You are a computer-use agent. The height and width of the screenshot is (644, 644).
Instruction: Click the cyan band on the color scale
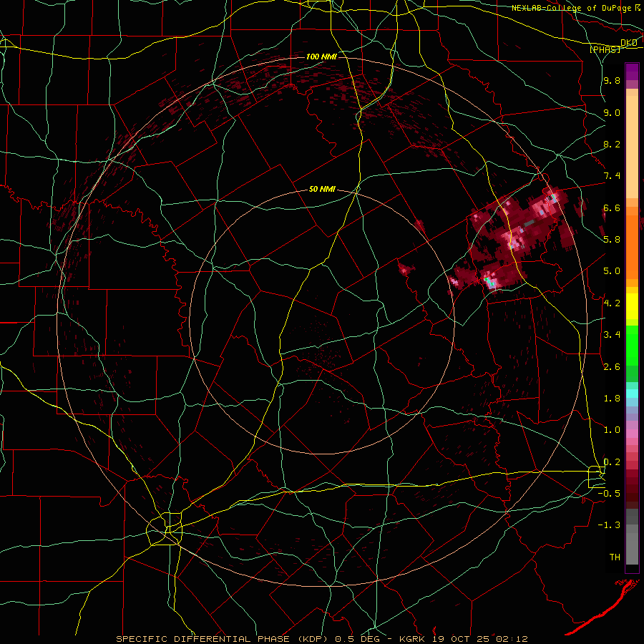click(x=632, y=393)
